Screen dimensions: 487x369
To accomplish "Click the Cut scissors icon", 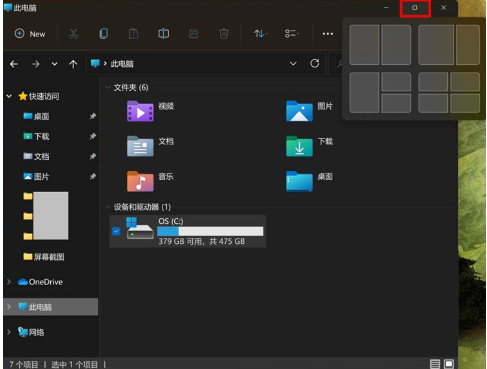I will coord(73,34).
